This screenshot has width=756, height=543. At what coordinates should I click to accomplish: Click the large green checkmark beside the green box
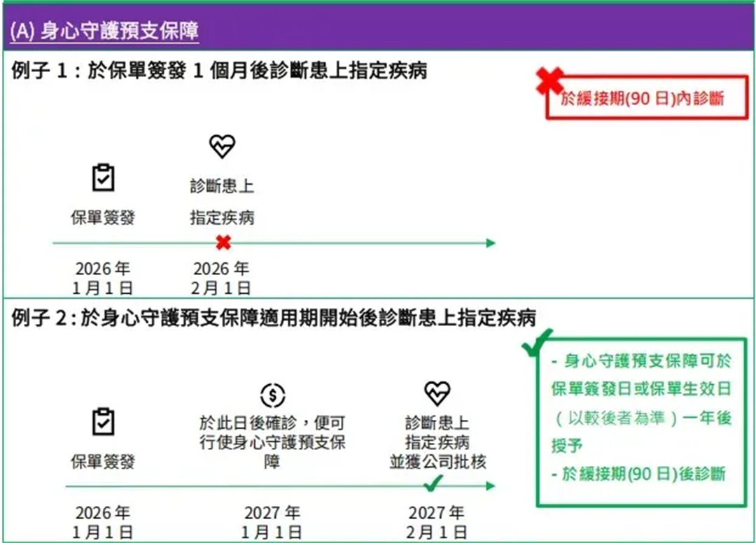click(537, 343)
